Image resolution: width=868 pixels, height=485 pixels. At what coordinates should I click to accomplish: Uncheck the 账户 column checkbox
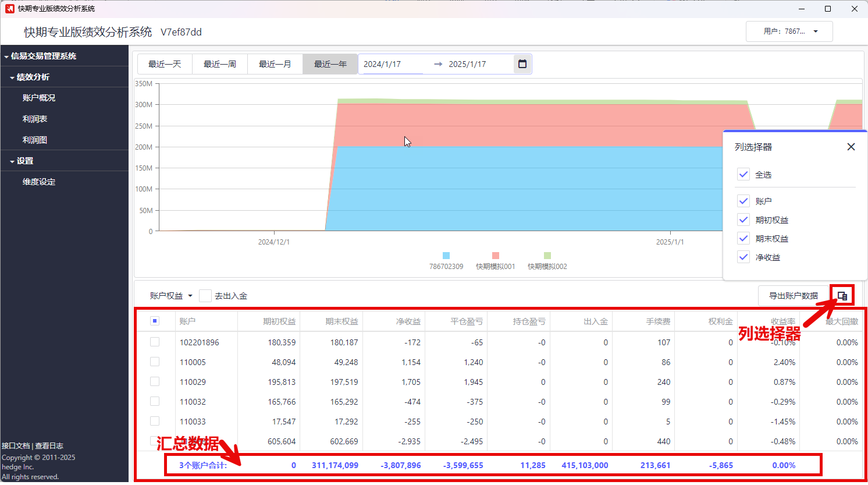(x=744, y=201)
